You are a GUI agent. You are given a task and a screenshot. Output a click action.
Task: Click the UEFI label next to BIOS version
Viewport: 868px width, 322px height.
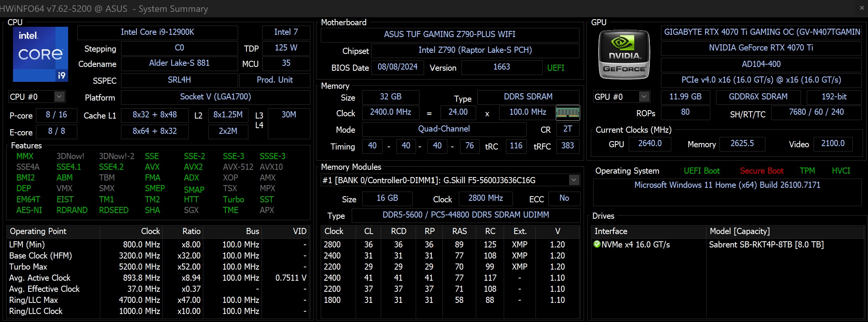555,68
